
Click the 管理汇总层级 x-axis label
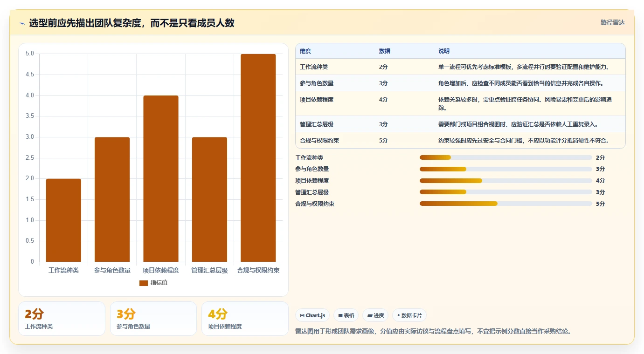(209, 270)
